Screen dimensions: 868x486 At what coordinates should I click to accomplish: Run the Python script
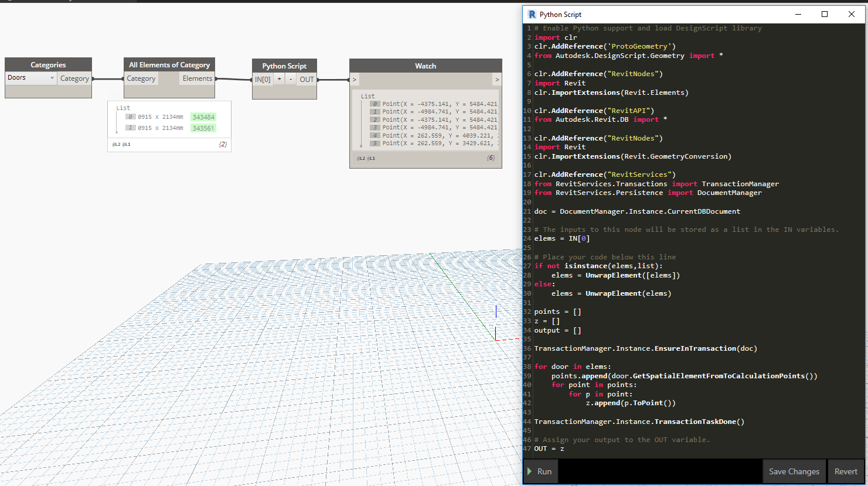tap(540, 471)
